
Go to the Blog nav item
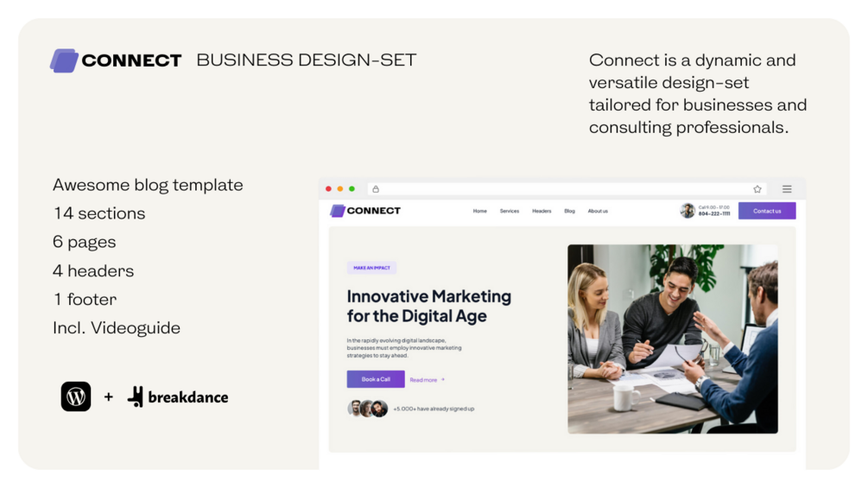570,211
